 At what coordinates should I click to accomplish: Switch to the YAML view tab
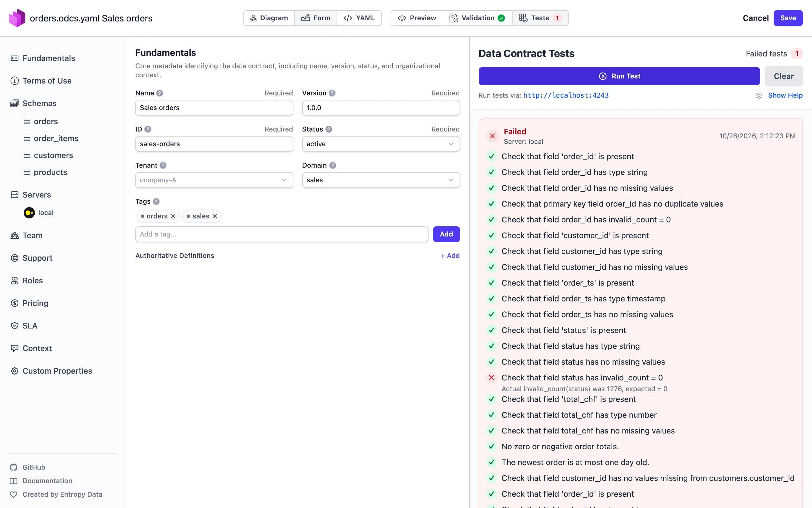click(x=359, y=18)
